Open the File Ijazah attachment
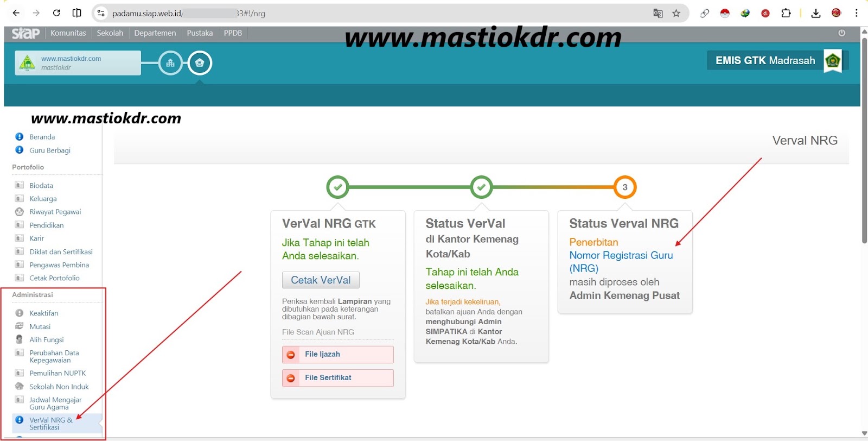This screenshot has width=868, height=441. [338, 355]
